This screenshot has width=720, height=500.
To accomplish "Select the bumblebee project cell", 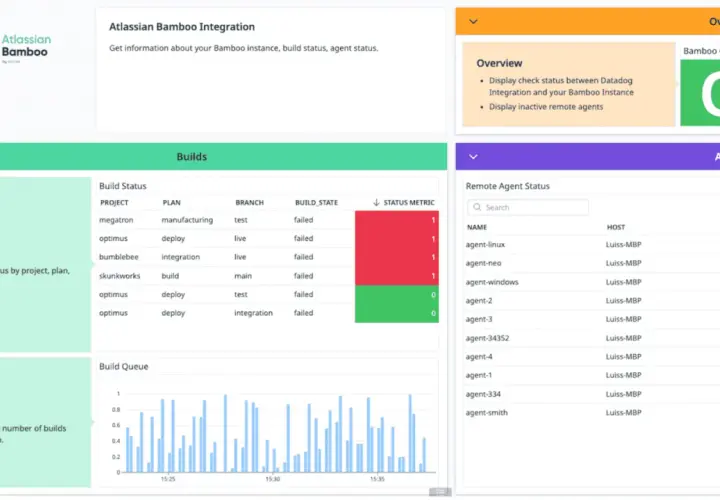I will click(x=118, y=257).
